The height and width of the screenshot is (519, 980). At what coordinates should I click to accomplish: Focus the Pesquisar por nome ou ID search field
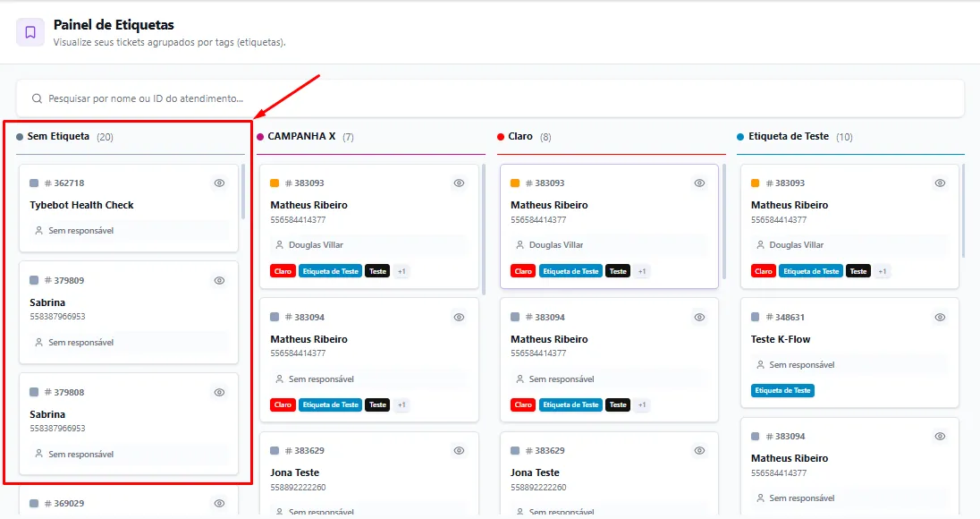coord(490,98)
